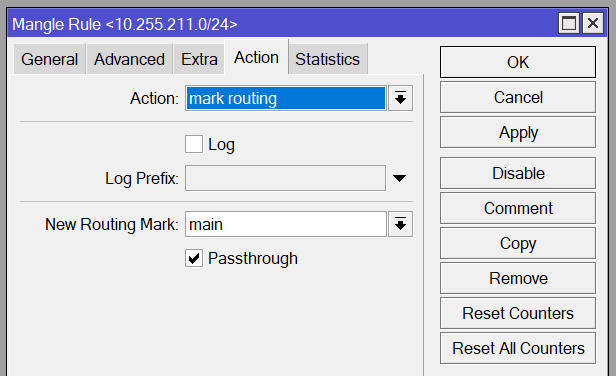This screenshot has width=616, height=376.
Task: Apply the mangle rule changes
Action: point(518,132)
